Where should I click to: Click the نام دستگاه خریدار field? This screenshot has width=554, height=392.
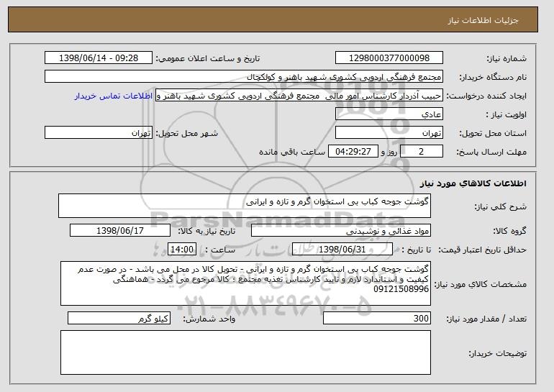244,77
